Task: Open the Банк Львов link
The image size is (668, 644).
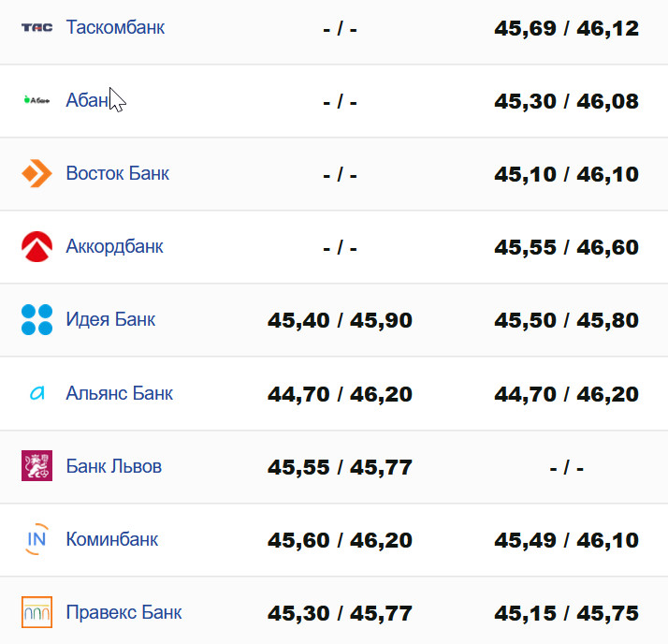Action: [114, 466]
